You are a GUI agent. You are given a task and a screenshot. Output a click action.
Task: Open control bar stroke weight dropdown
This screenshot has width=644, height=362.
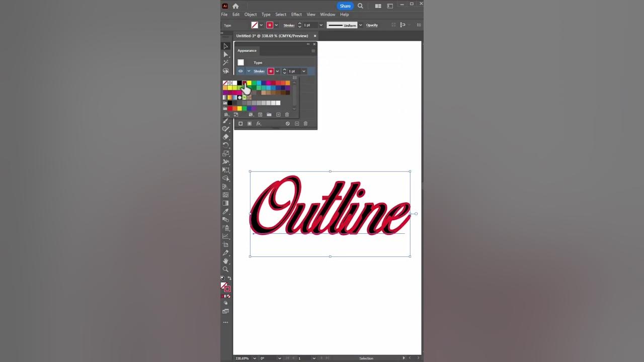[x=321, y=25]
